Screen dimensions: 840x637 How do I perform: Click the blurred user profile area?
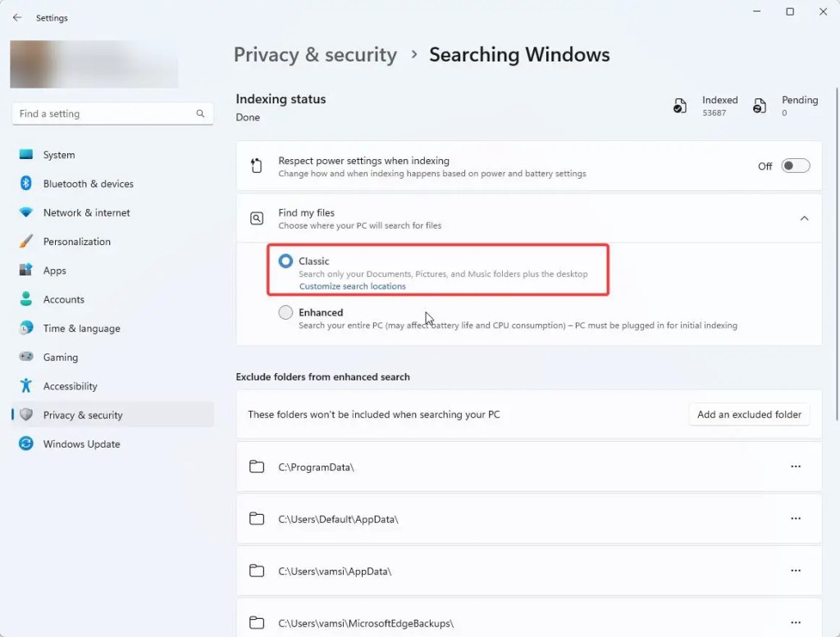pyautogui.click(x=94, y=64)
